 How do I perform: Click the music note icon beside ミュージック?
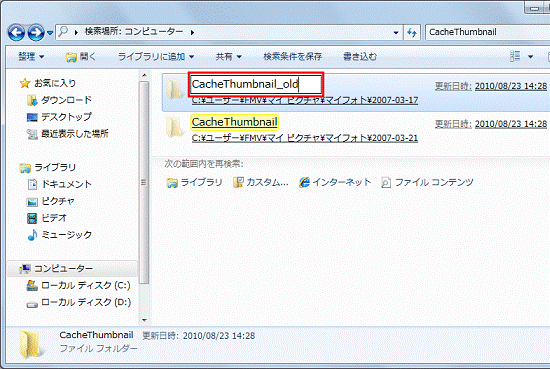(x=32, y=235)
